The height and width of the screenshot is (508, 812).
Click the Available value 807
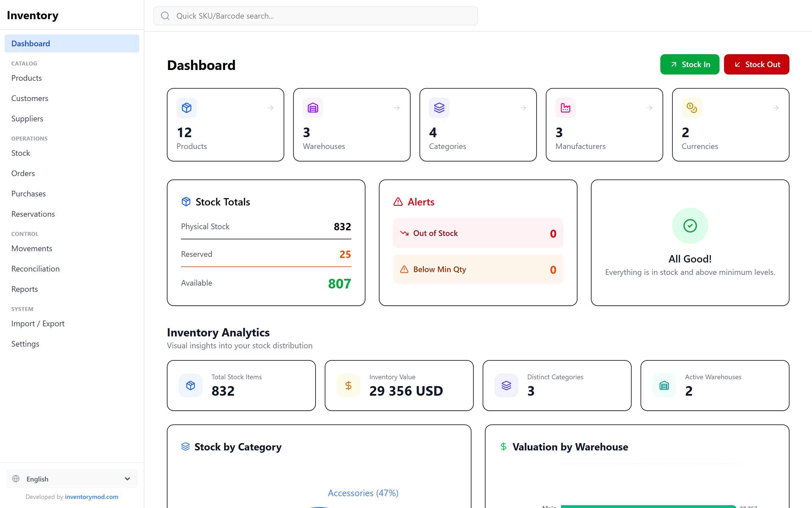click(x=339, y=284)
